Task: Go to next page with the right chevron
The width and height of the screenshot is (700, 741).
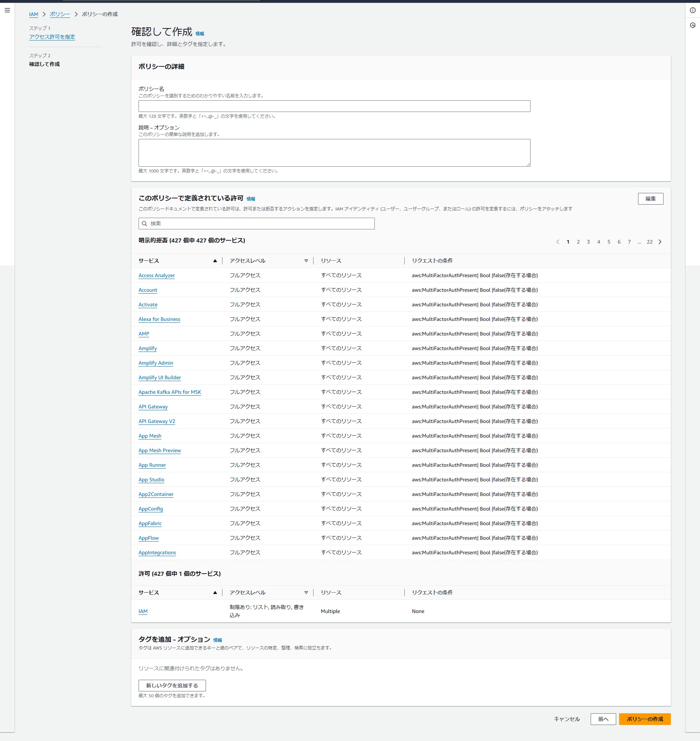Action: tap(660, 241)
